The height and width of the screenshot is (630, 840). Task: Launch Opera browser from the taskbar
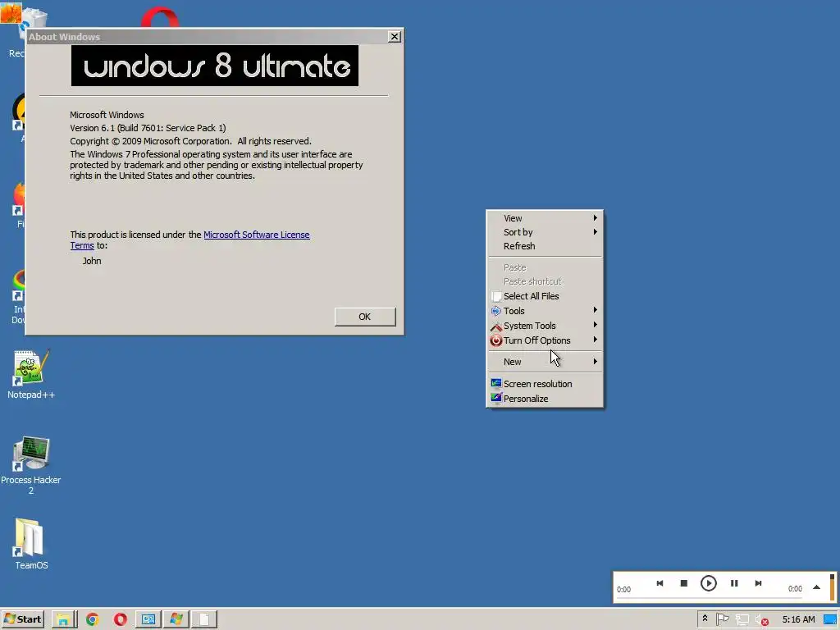click(x=121, y=619)
